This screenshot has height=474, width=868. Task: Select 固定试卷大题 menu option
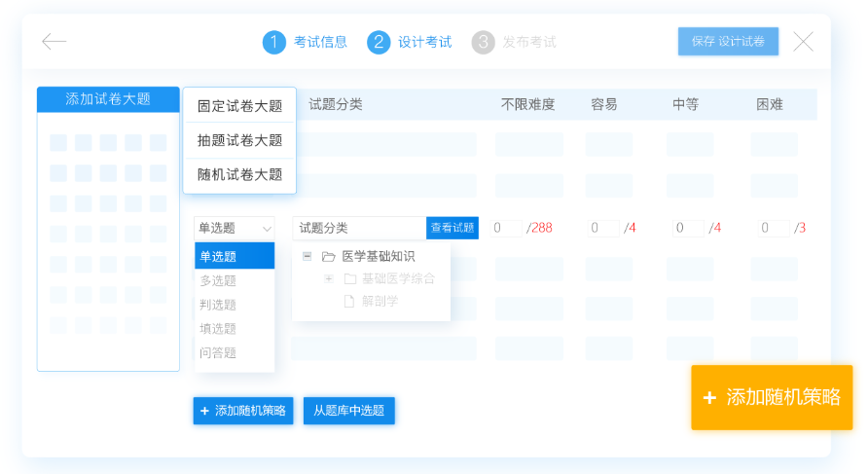point(239,106)
